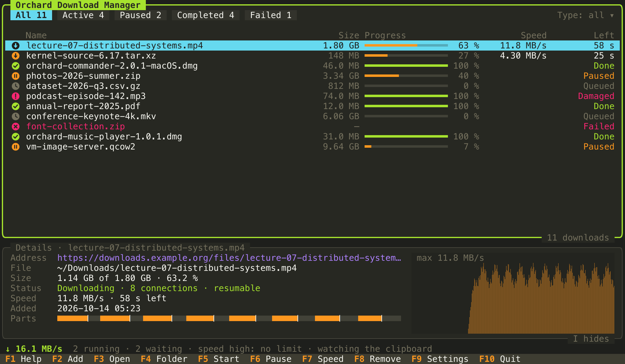The width and height of the screenshot is (625, 364).
Task: Click the '9.64 GB' size value
Action: [341, 147]
